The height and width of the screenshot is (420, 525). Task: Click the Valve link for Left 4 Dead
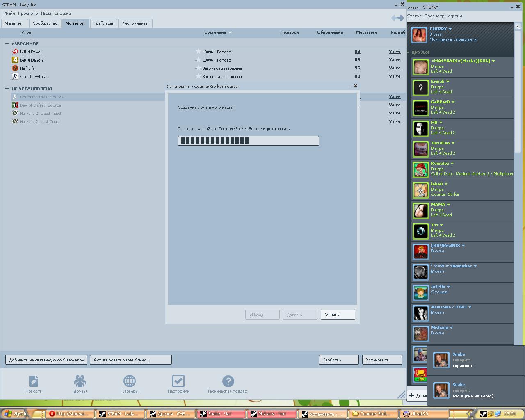pos(395,52)
